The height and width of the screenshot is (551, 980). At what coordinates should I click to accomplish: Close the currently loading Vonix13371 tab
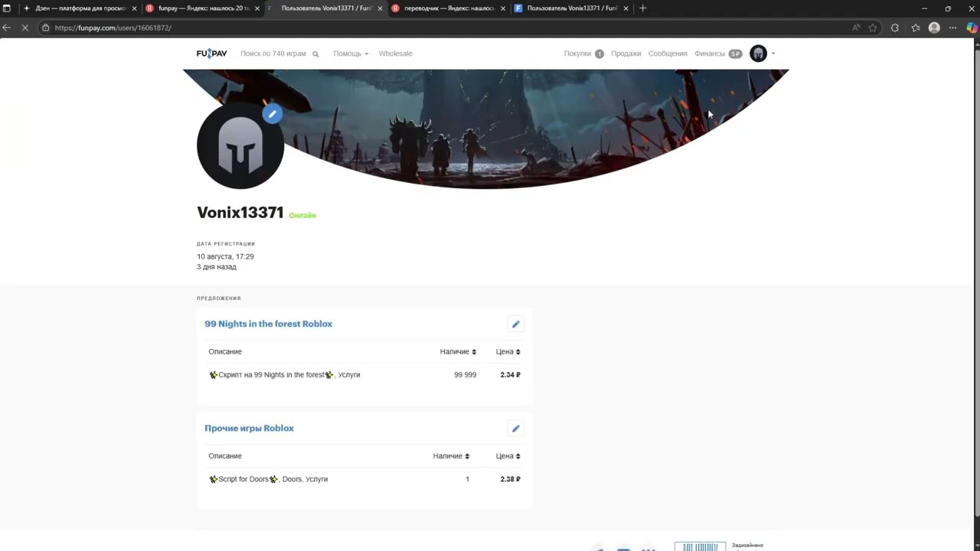(x=380, y=8)
